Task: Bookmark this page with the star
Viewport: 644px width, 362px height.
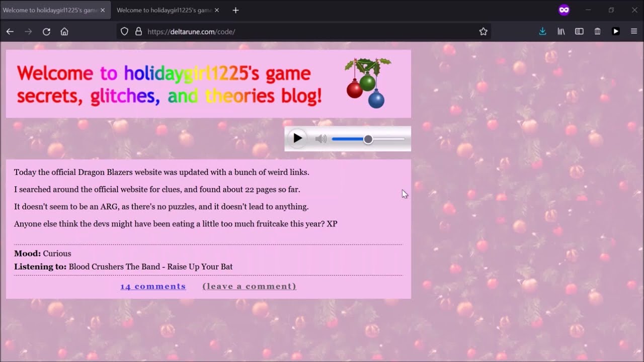Action: pyautogui.click(x=484, y=32)
